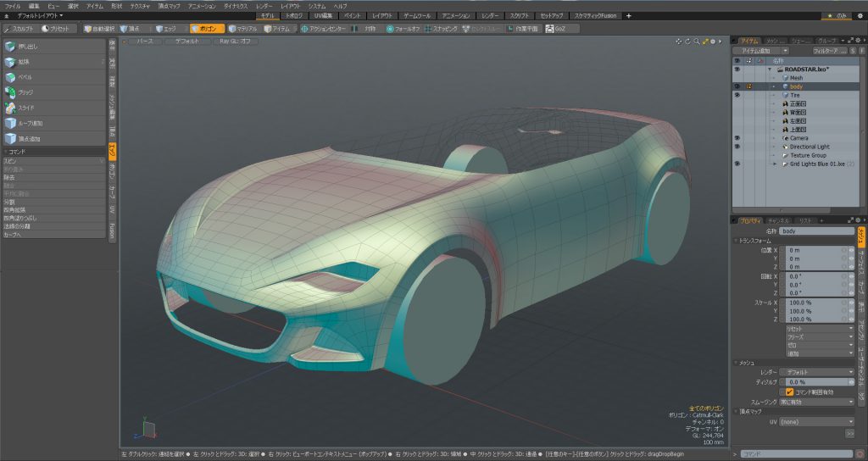The image size is (868, 461).
Task: Switch to マテリアル (Materials) selection mode
Action: point(243,29)
